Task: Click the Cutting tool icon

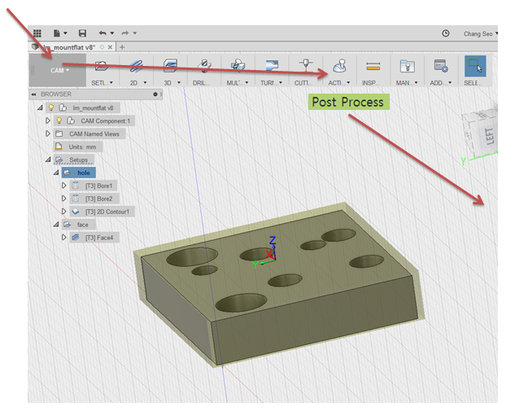Action: pyautogui.click(x=306, y=65)
